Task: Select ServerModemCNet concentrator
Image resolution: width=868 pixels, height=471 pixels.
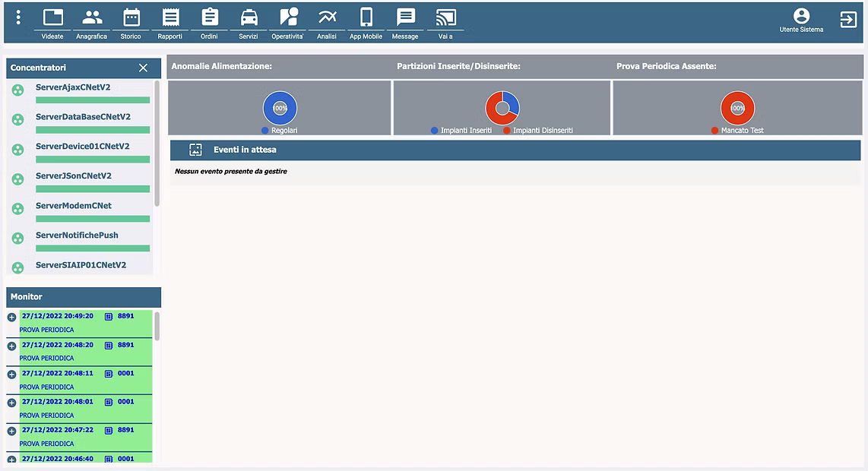Action: click(73, 206)
